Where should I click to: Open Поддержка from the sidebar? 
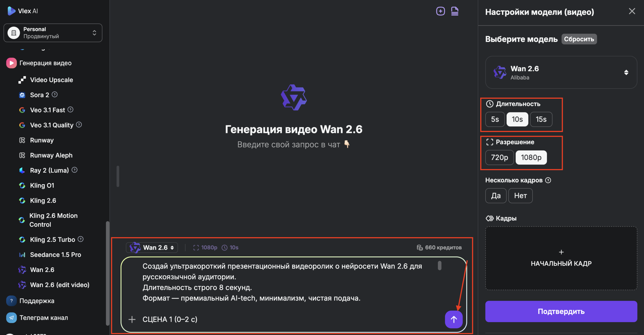[37, 301]
